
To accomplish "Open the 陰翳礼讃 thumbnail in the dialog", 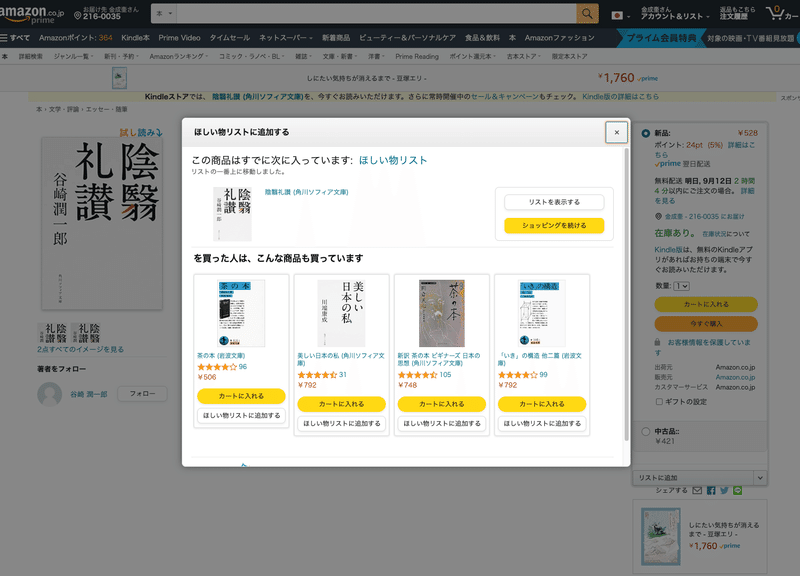I will pos(232,214).
